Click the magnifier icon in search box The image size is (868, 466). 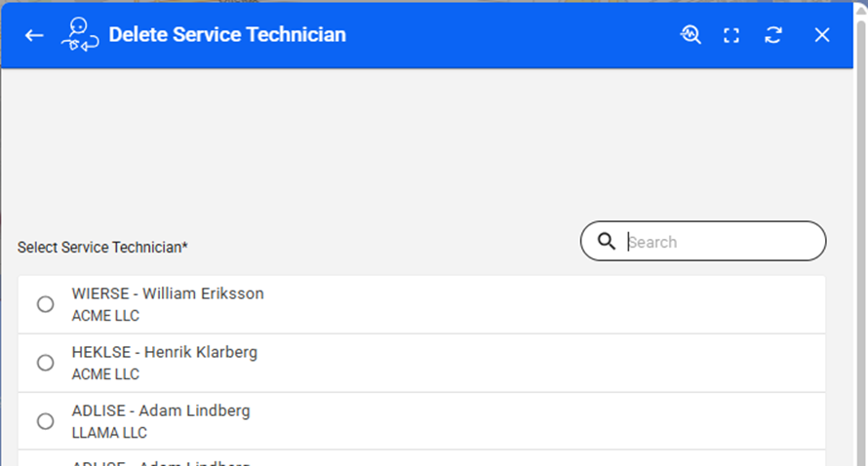606,242
